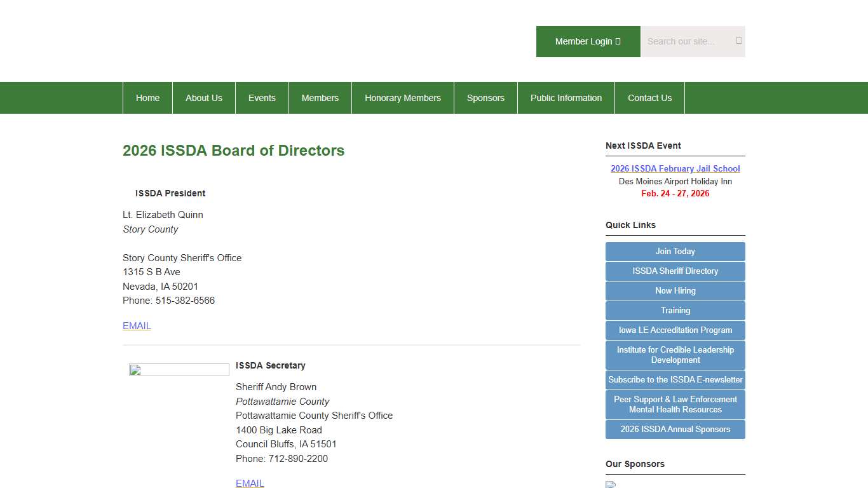Viewport: 868px width, 488px height.
Task: Open the 2026 ISSDA February Jail School link
Action: click(675, 168)
